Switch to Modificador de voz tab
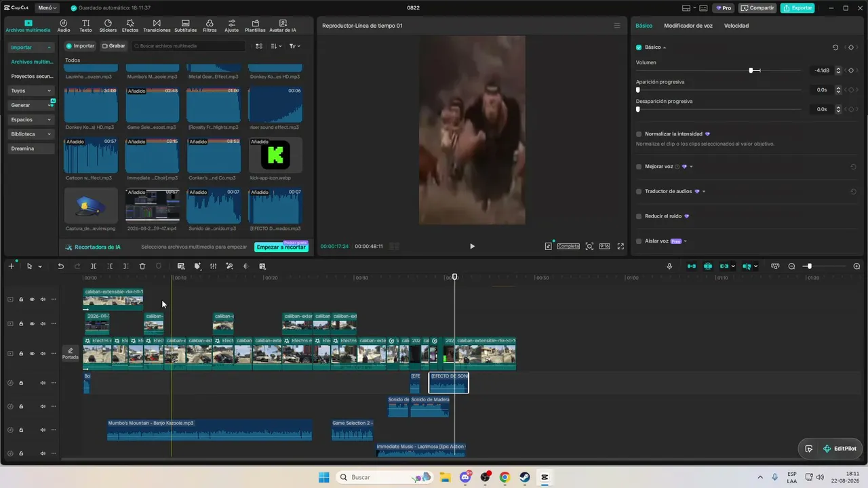Viewport: 868px width, 488px height. [688, 26]
